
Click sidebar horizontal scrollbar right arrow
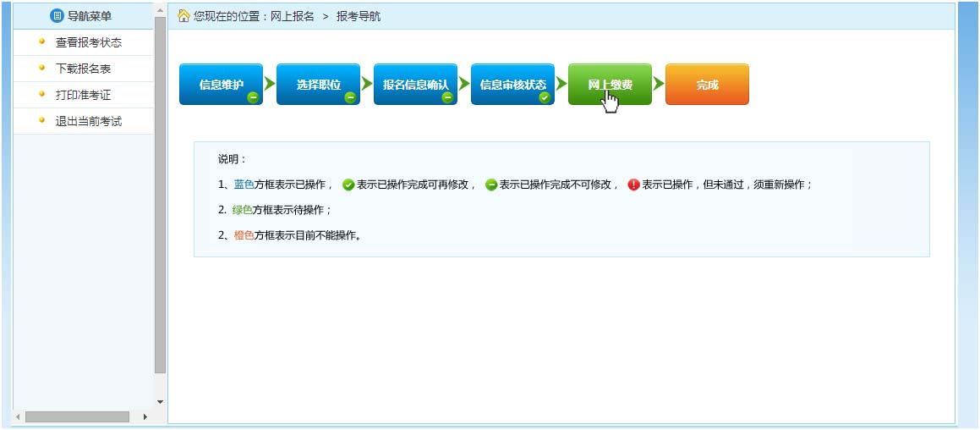coord(145,416)
